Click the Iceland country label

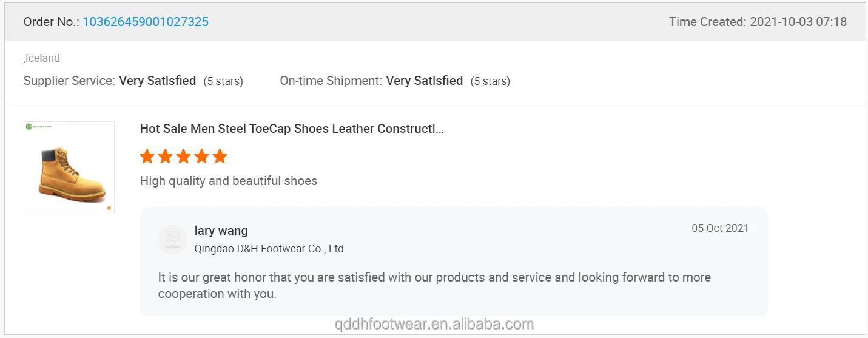42,58
